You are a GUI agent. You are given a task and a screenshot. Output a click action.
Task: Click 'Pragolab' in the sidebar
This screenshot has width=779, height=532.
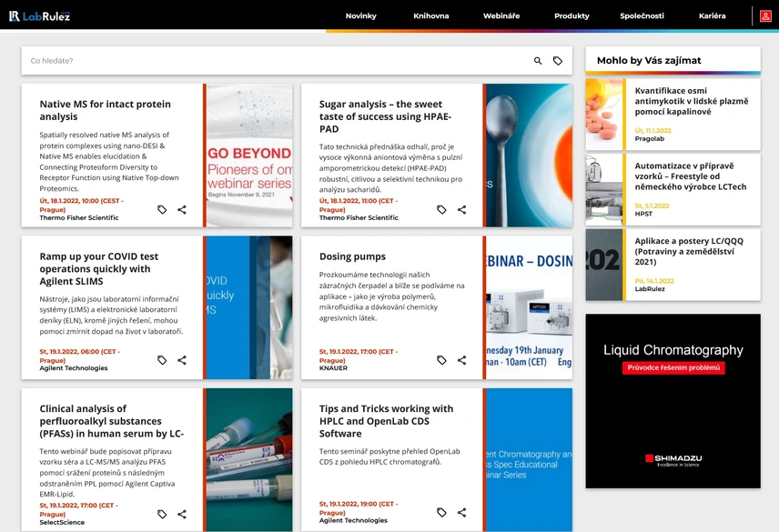(650, 138)
